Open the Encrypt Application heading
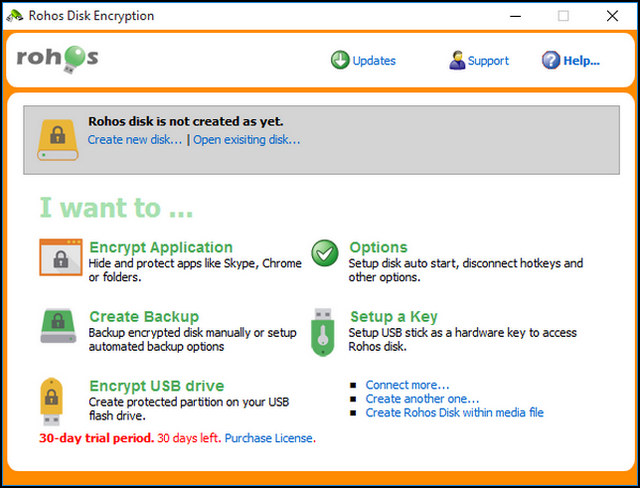 coord(161,247)
